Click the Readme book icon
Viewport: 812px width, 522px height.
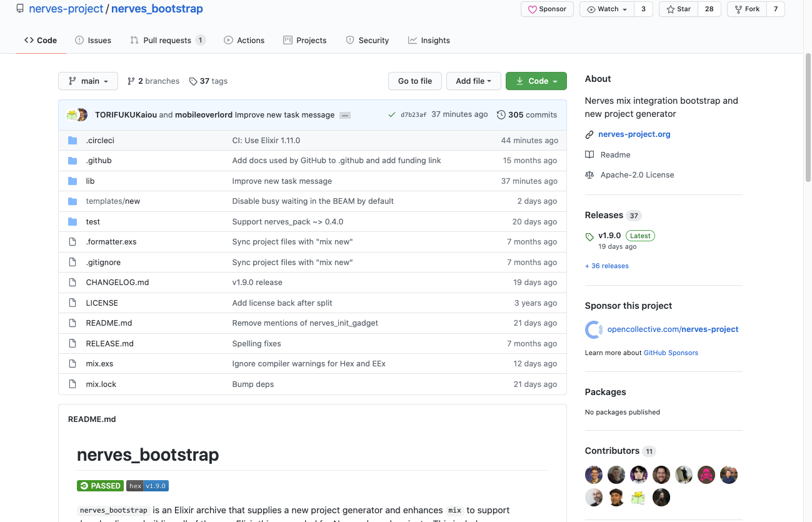click(x=589, y=154)
